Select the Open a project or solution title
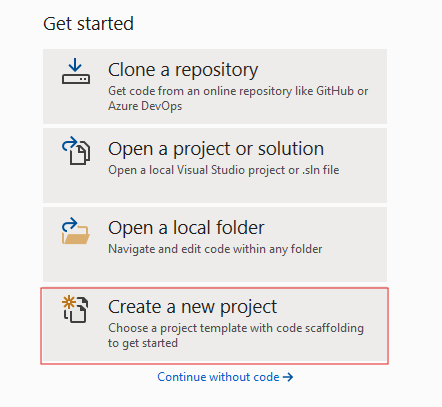442x407 pixels. pyautogui.click(x=216, y=149)
